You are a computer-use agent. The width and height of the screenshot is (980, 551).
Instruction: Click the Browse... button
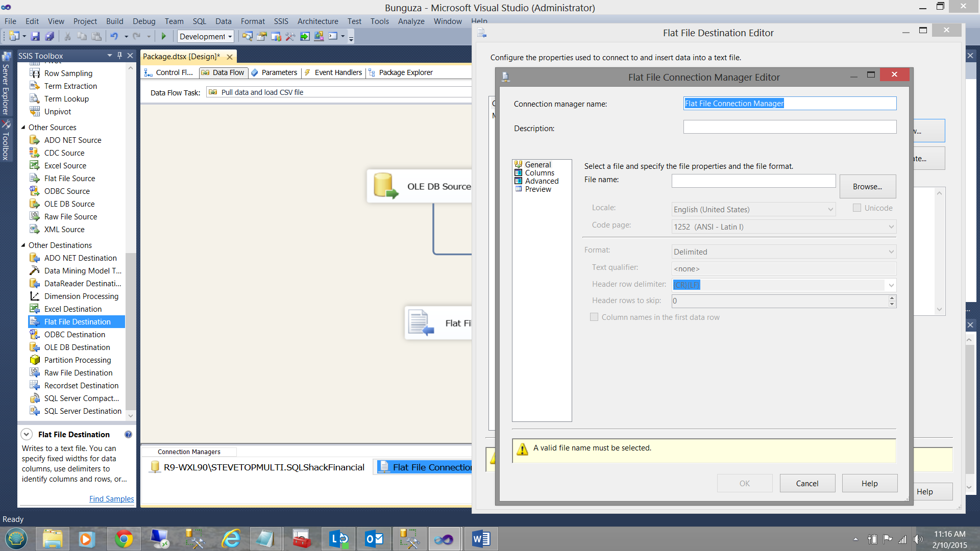pos(867,187)
